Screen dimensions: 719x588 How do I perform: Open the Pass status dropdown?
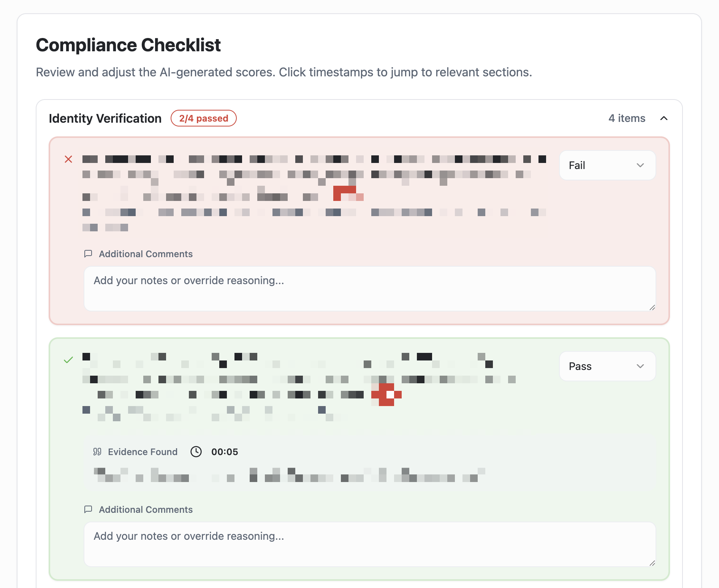click(x=607, y=366)
